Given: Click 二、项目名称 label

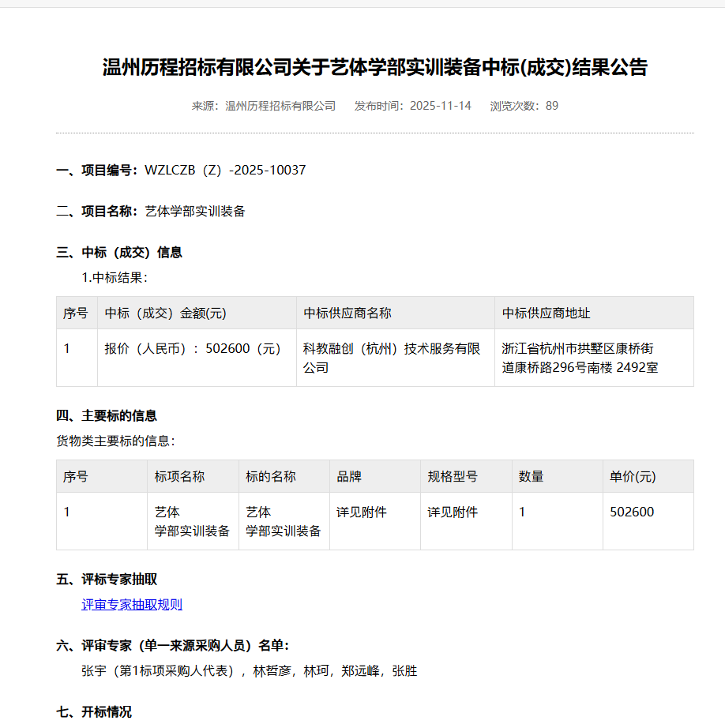Looking at the screenshot, I should pyautogui.click(x=97, y=212).
